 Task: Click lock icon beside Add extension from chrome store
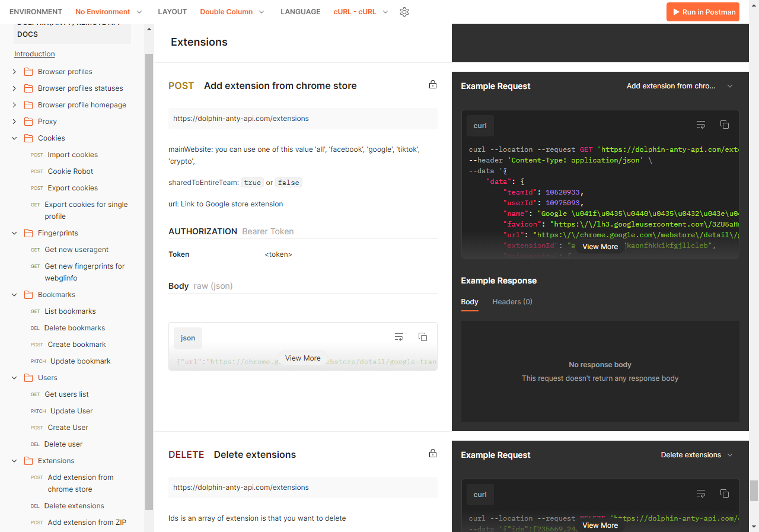pos(433,85)
